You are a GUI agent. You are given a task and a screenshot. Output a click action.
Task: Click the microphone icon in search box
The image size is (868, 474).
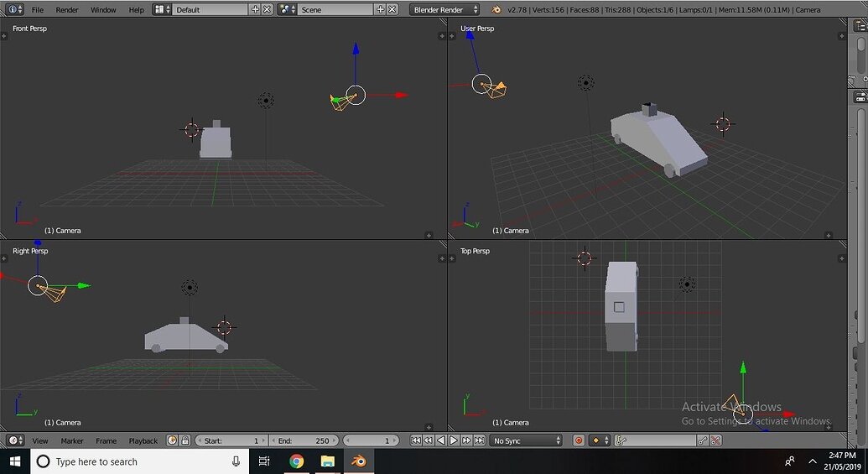click(236, 461)
